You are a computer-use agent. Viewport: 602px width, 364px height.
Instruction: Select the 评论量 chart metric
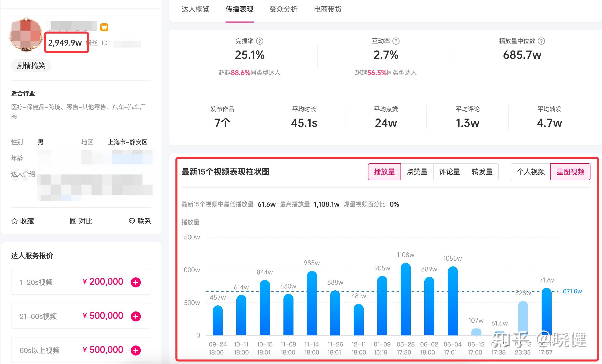click(450, 172)
